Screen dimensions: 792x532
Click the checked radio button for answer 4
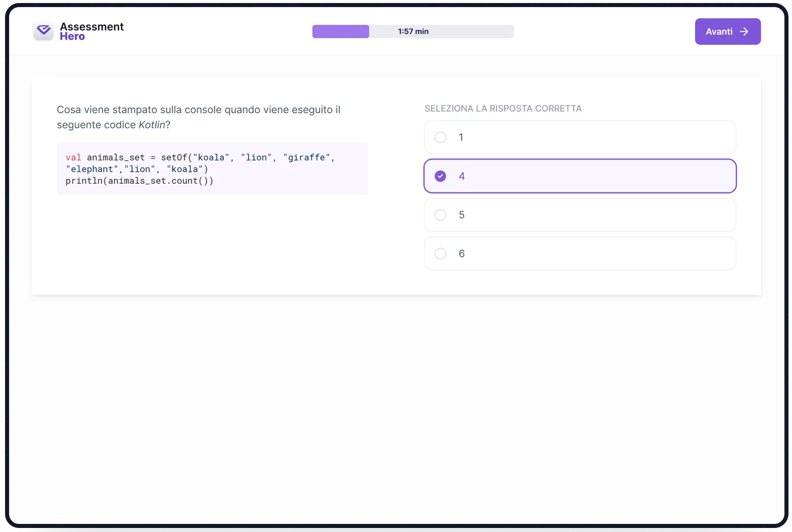click(x=440, y=176)
